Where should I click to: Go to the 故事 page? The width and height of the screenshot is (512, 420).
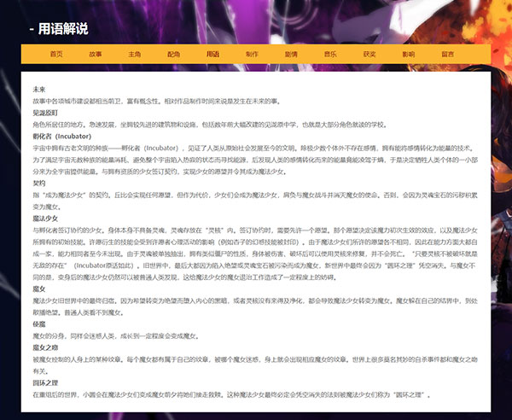[96, 54]
